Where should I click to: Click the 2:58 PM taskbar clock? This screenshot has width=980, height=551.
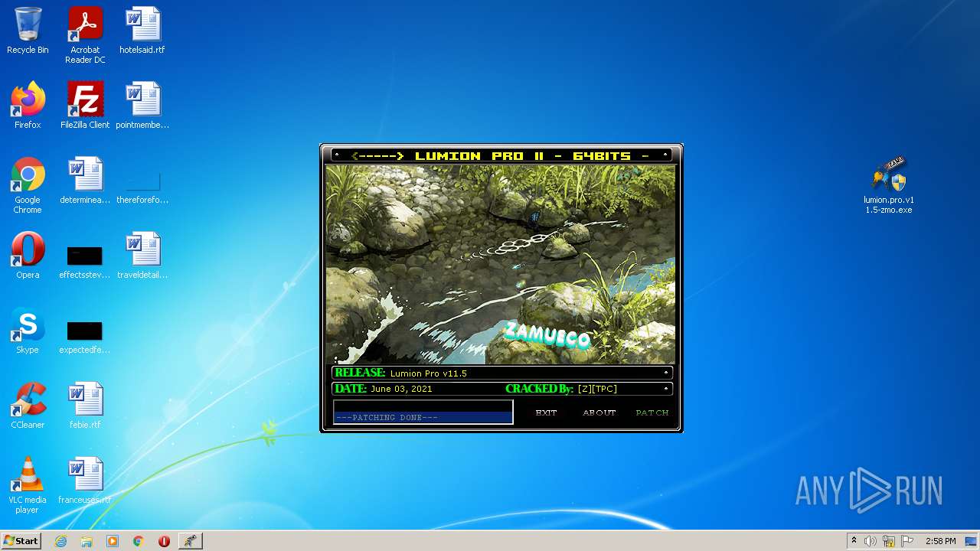point(940,541)
